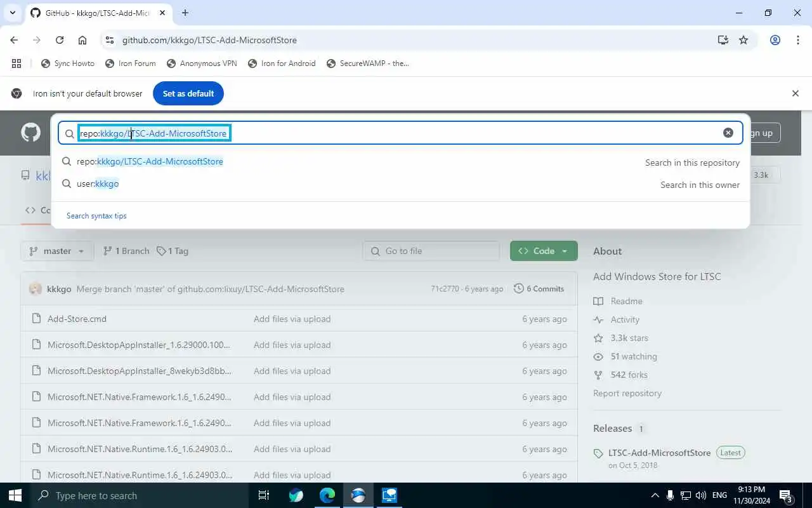Image resolution: width=812 pixels, height=508 pixels.
Task: Open a new browser tab
Action: [185, 13]
